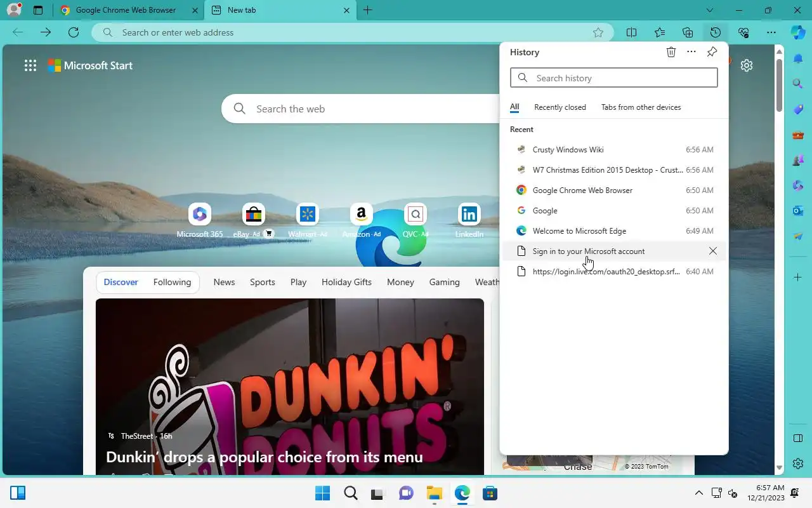Click the Microsoft Start logo
Screen dimensions: 812x508
[91, 65]
